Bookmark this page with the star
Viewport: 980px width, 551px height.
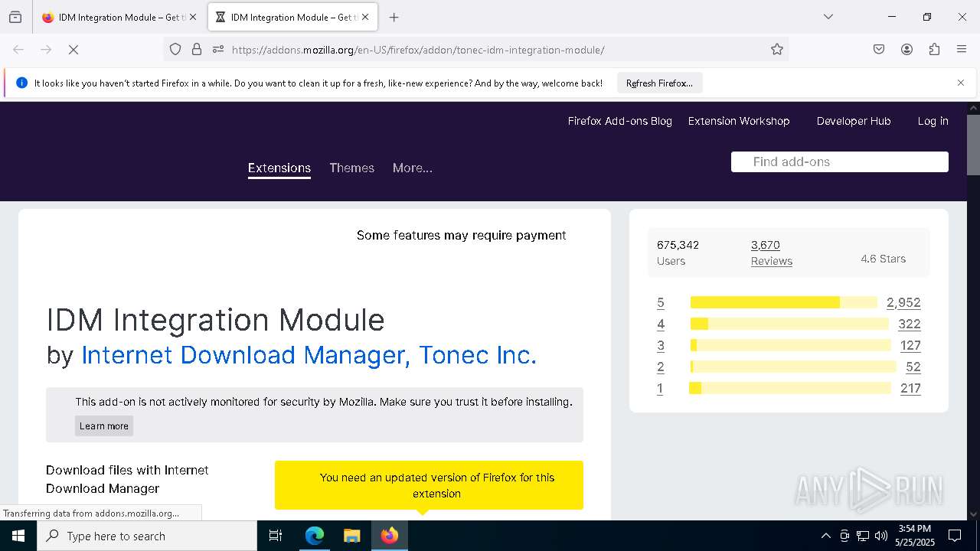777,50
